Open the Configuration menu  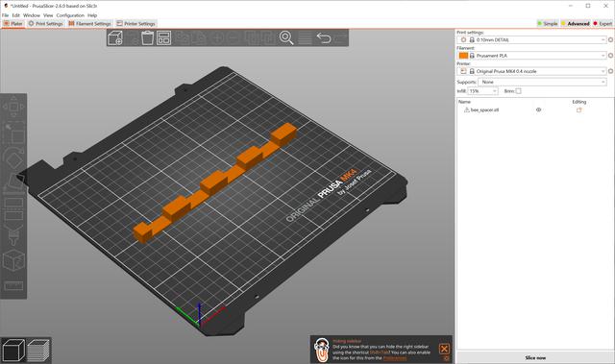pos(70,15)
